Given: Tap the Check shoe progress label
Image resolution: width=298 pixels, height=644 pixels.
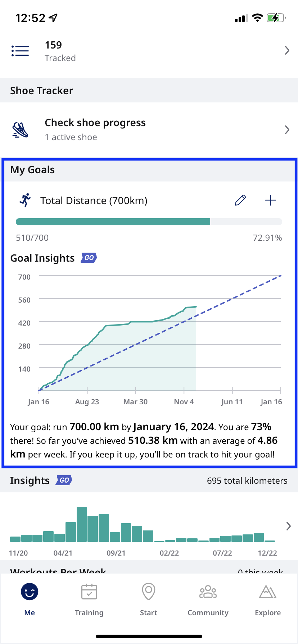Looking at the screenshot, I should click(95, 123).
